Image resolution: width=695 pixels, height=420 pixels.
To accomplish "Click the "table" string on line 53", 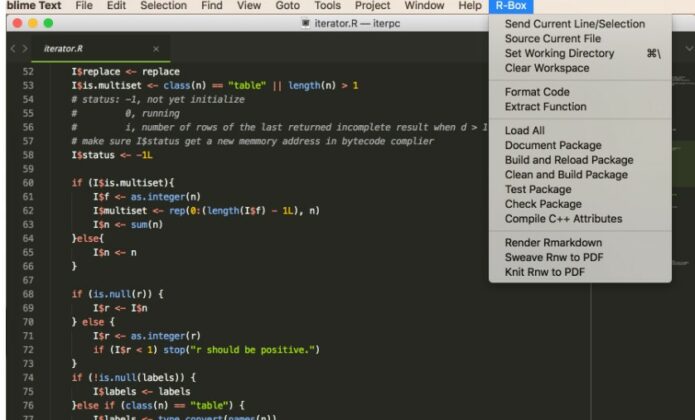I will click(x=247, y=85).
